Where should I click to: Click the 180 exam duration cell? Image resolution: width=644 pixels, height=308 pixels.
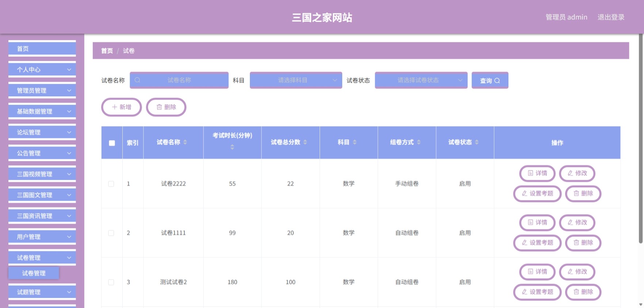(x=232, y=282)
